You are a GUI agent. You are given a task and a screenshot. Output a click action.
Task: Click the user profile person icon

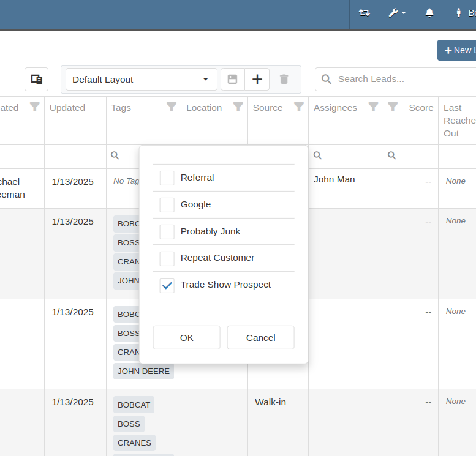[458, 13]
